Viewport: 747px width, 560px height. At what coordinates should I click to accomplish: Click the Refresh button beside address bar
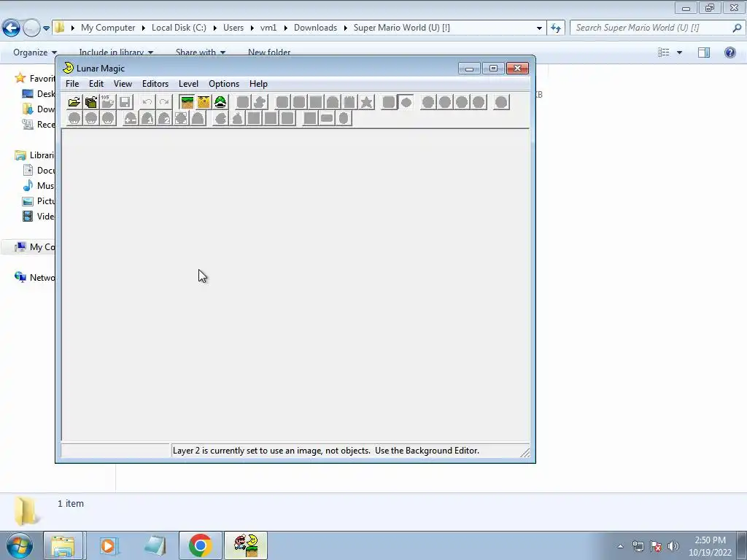point(556,28)
